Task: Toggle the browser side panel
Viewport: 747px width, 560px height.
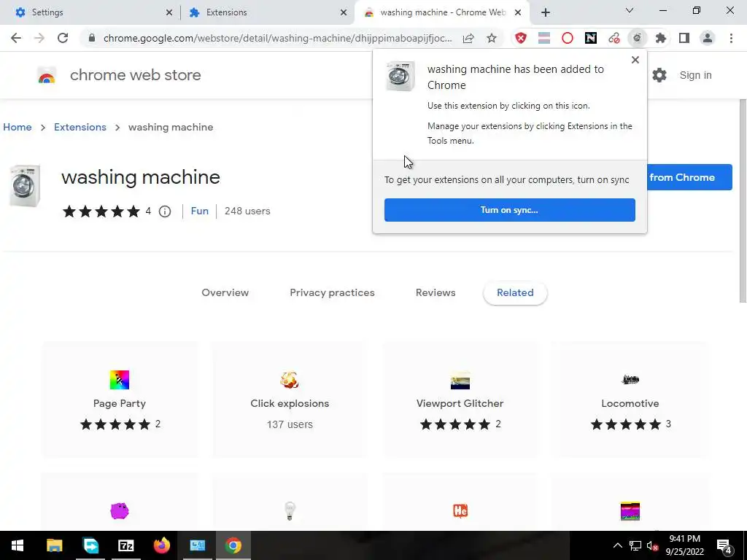Action: point(684,38)
